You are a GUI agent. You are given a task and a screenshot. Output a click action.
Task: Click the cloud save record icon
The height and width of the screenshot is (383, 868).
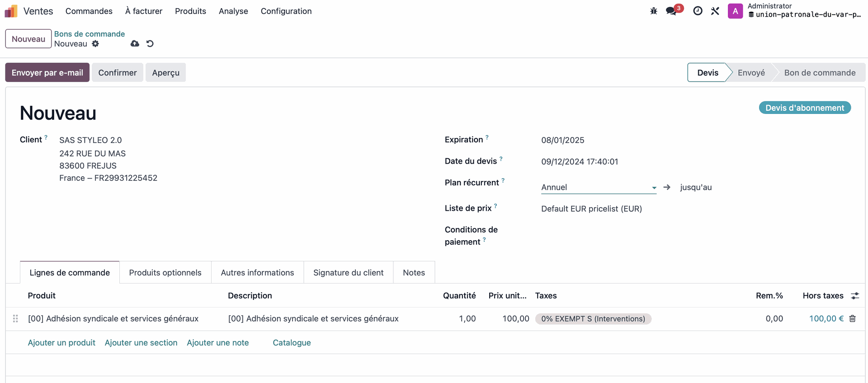(135, 44)
